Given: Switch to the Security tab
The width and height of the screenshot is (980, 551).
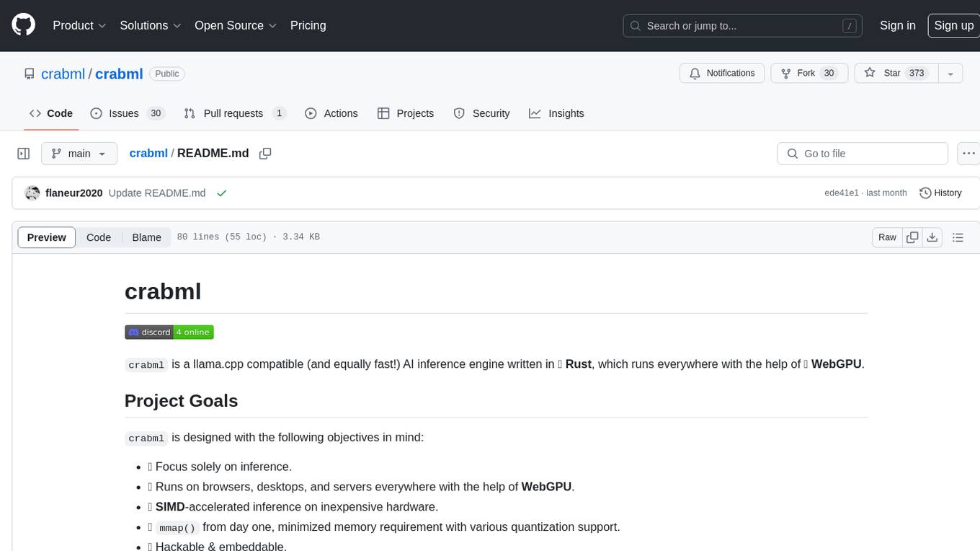Looking at the screenshot, I should [x=481, y=113].
